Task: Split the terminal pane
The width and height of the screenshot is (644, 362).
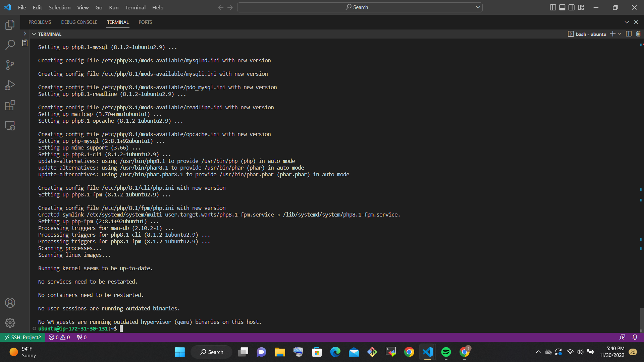Action: 629,34
